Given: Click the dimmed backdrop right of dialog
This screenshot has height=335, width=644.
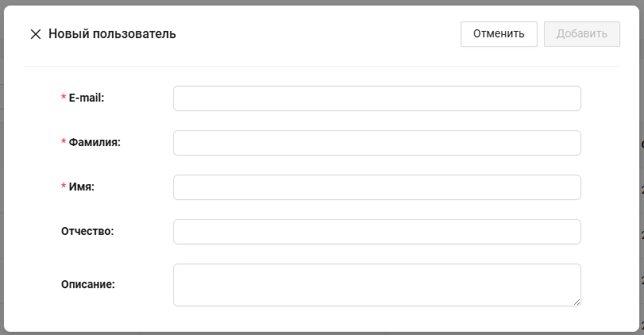Looking at the screenshot, I should coord(642,238).
